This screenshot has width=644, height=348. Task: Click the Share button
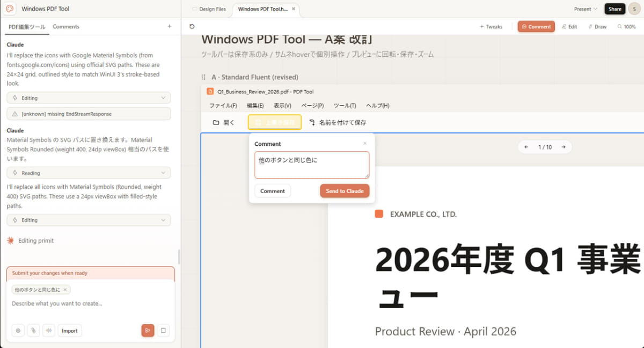[614, 9]
